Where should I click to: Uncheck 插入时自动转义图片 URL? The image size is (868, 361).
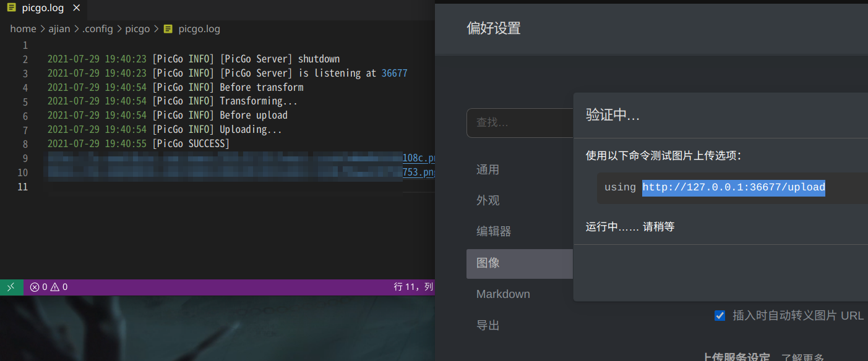[x=720, y=315]
